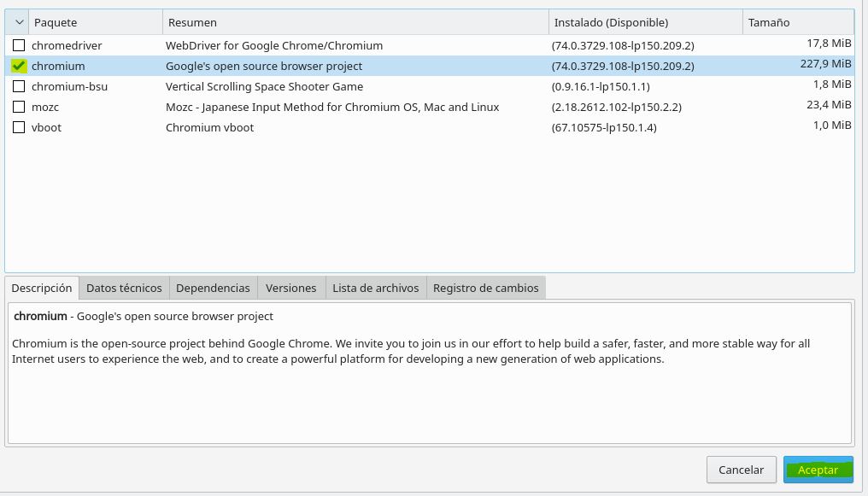Uncheck the chromium package checkbox
Image resolution: width=868 pixels, height=496 pixels.
pos(19,66)
